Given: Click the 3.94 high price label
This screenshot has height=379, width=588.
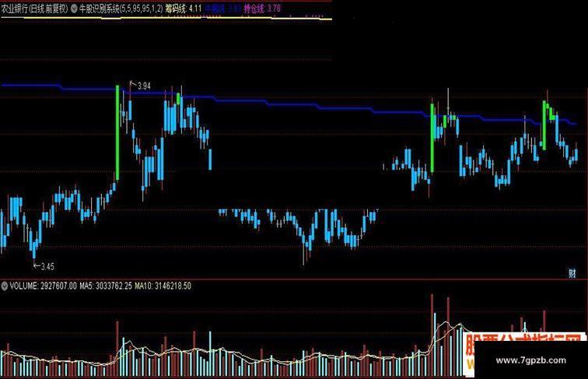Looking at the screenshot, I should click(144, 86).
